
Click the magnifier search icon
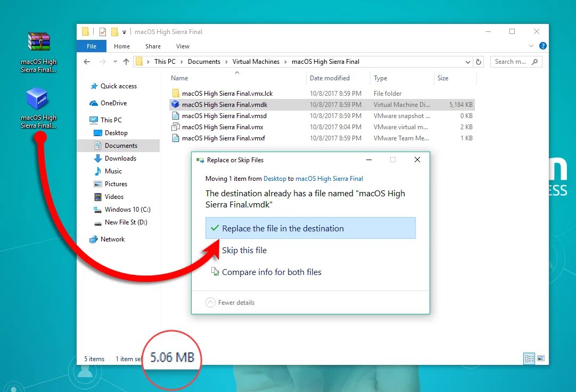(535, 62)
